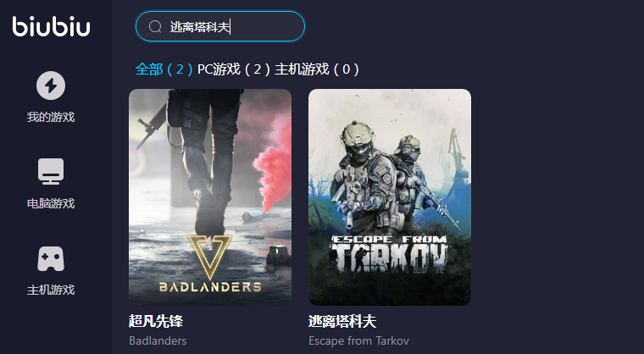Open the console games gamepad icon
The width and height of the screenshot is (644, 354).
coord(51,258)
